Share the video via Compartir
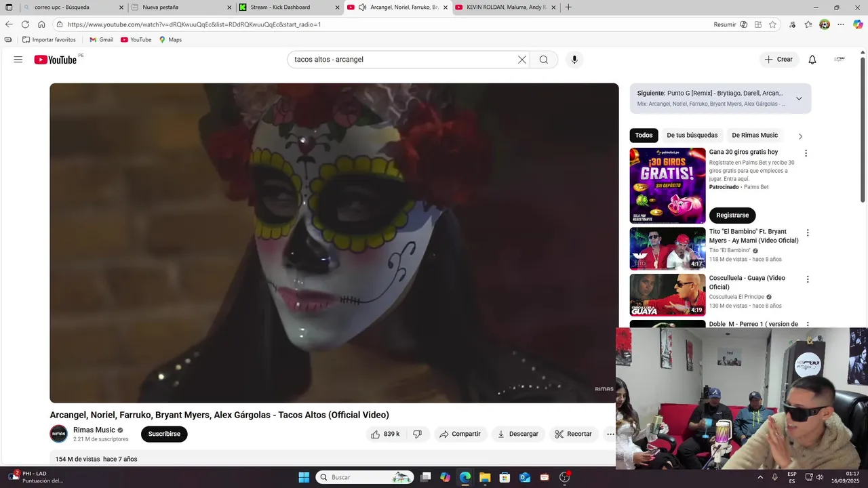The height and width of the screenshot is (488, 868). click(460, 434)
